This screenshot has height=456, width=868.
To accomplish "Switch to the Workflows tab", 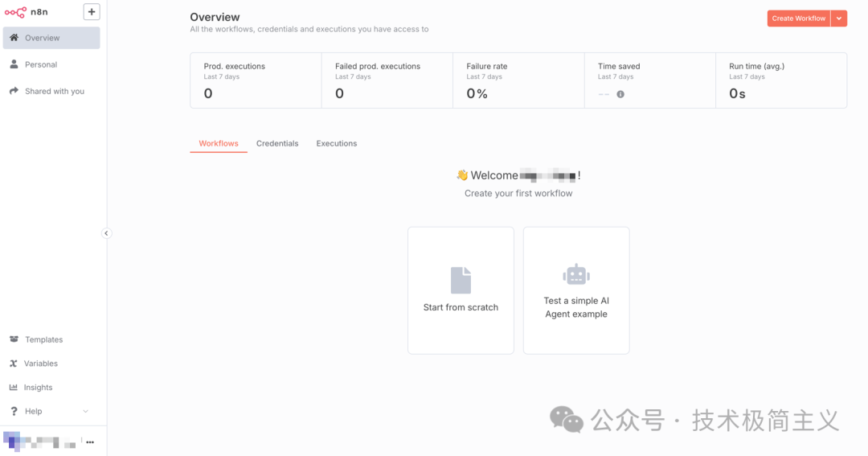I will [219, 143].
